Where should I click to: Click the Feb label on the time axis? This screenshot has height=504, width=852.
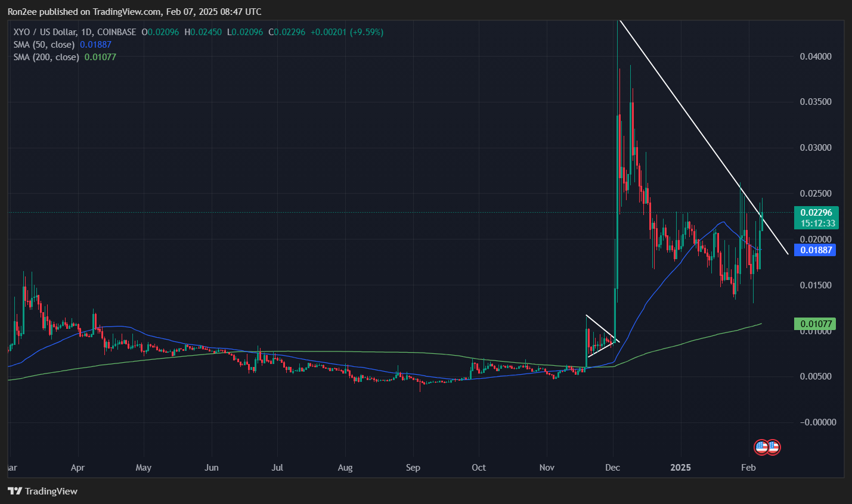tap(748, 468)
